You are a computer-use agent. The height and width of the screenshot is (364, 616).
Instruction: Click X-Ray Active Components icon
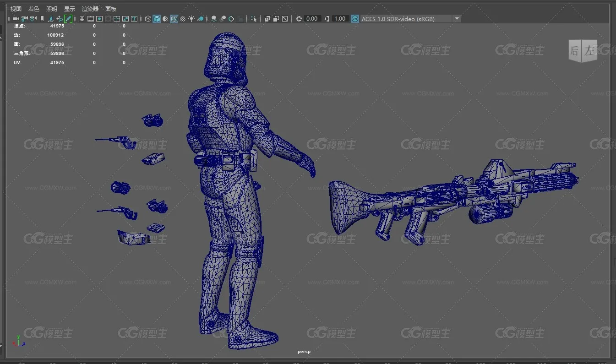point(276,19)
